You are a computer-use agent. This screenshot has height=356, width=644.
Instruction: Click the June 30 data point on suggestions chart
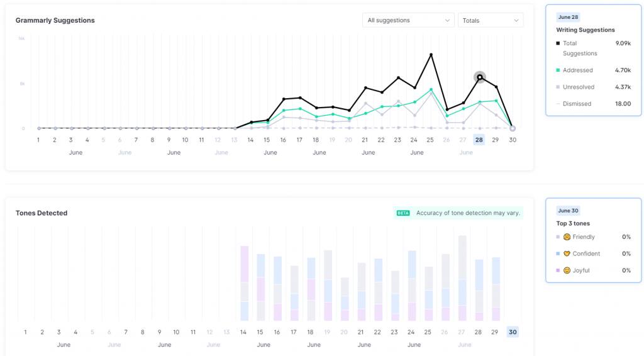[512, 128]
